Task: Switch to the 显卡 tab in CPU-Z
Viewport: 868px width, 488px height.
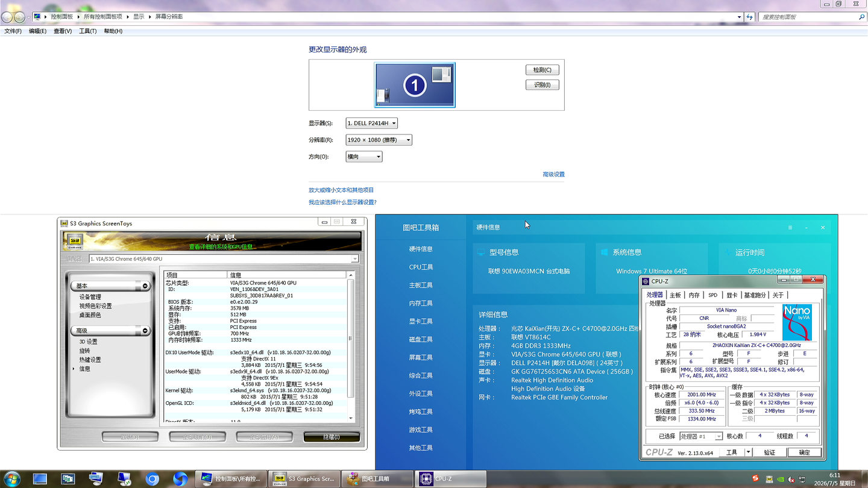Action: 732,295
